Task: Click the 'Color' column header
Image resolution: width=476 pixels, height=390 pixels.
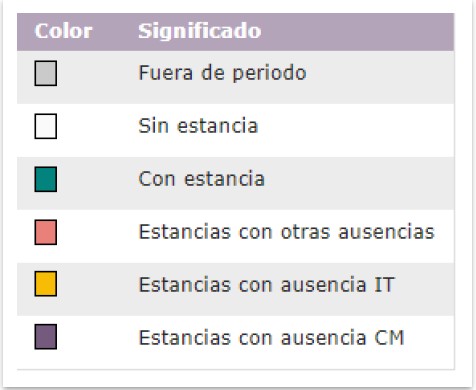Action: [x=64, y=31]
